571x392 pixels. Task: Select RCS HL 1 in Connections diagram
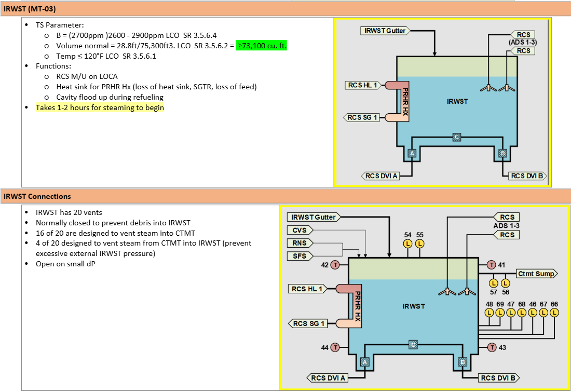[307, 289]
